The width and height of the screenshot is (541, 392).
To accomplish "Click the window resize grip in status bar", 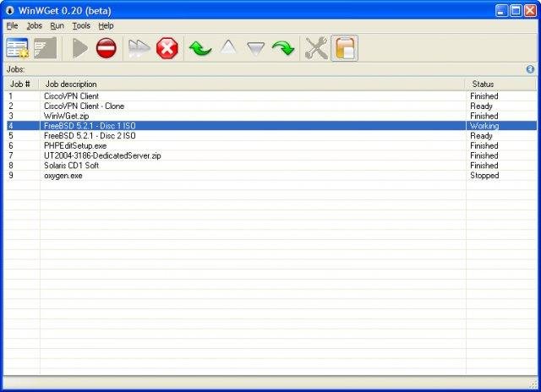I will tap(533, 384).
